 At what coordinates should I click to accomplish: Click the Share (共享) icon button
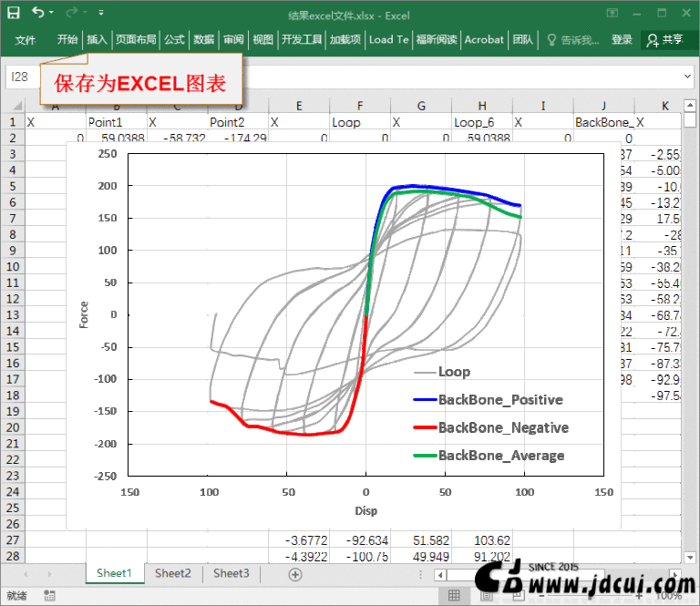pyautogui.click(x=664, y=39)
